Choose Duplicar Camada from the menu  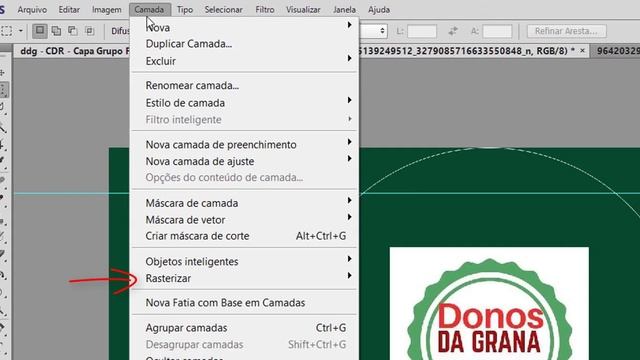coord(244,44)
